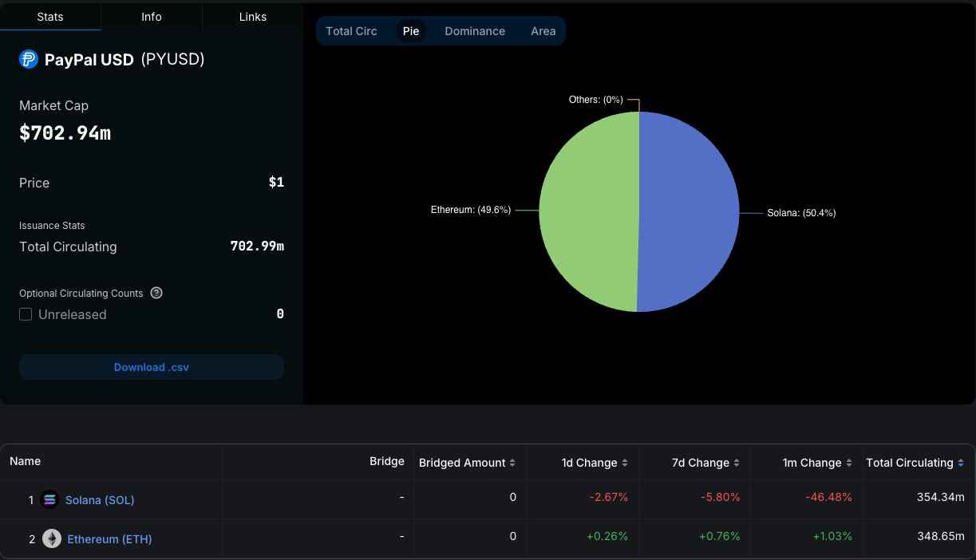Click the Name column header
Viewport: 976px width, 560px height.
[x=25, y=461]
